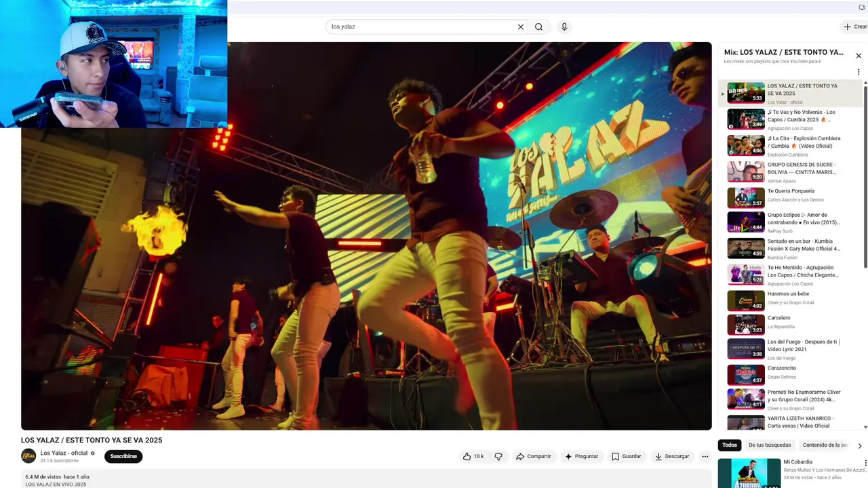
Task: Play Grupo Eclipse Amor de contrabando
Action: 791,222
